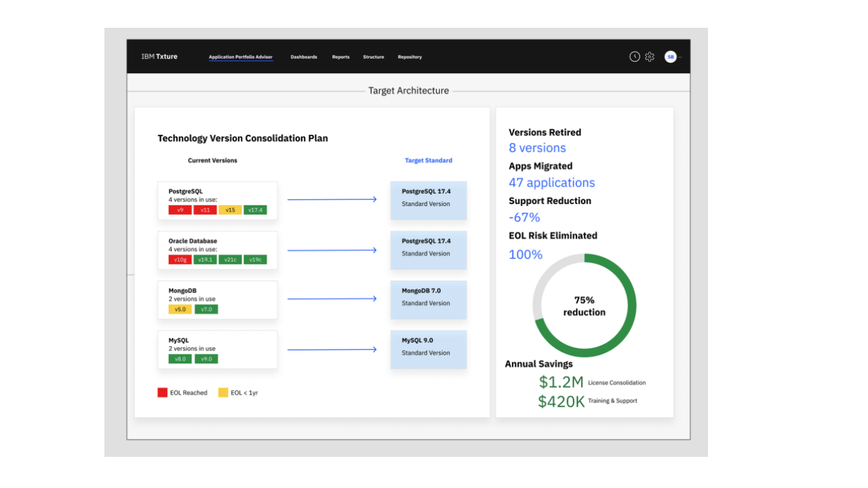Open the settings gear icon
868x488 pixels.
650,57
